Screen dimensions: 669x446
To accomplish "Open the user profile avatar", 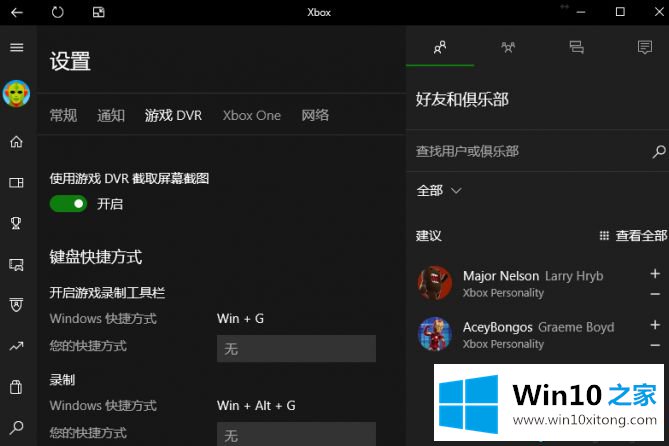I will click(16, 93).
